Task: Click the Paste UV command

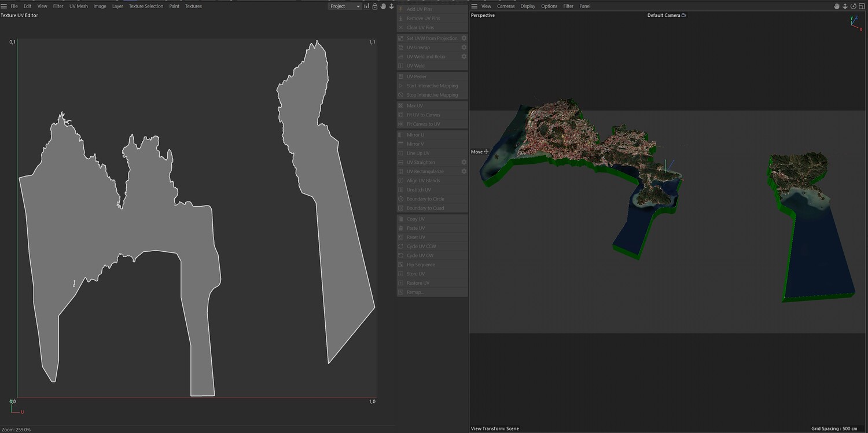Action: pos(432,228)
